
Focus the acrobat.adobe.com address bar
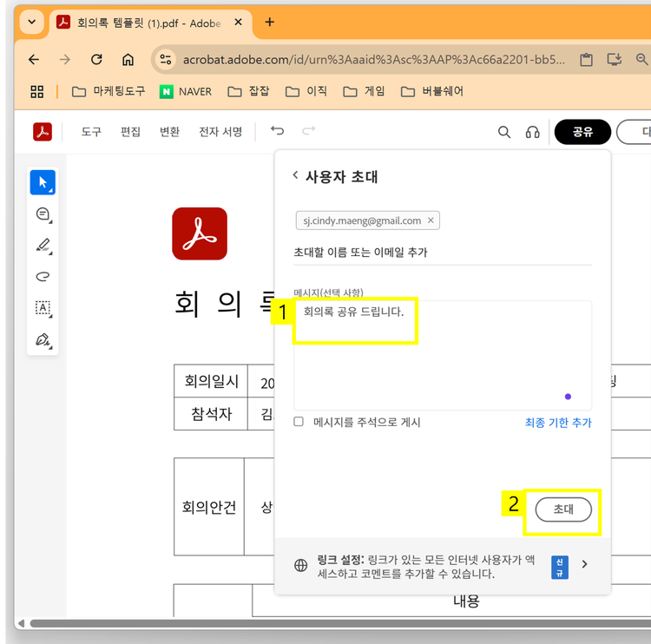click(373, 60)
